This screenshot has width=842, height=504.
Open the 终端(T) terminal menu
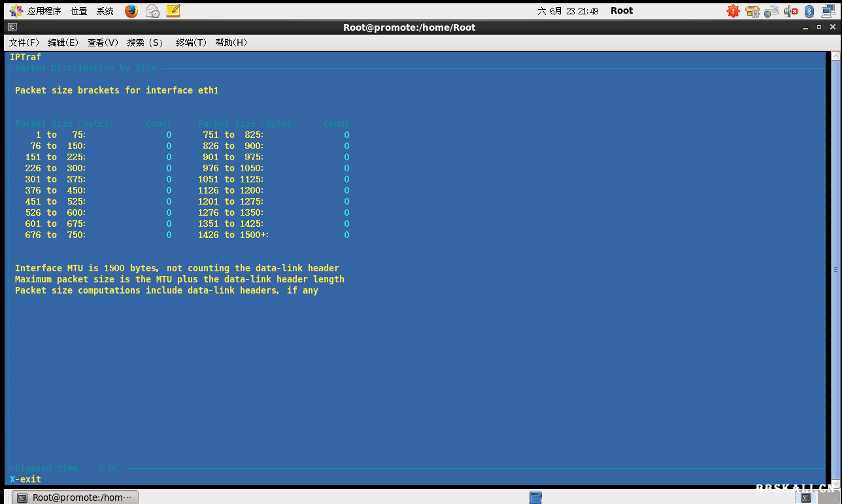point(191,42)
